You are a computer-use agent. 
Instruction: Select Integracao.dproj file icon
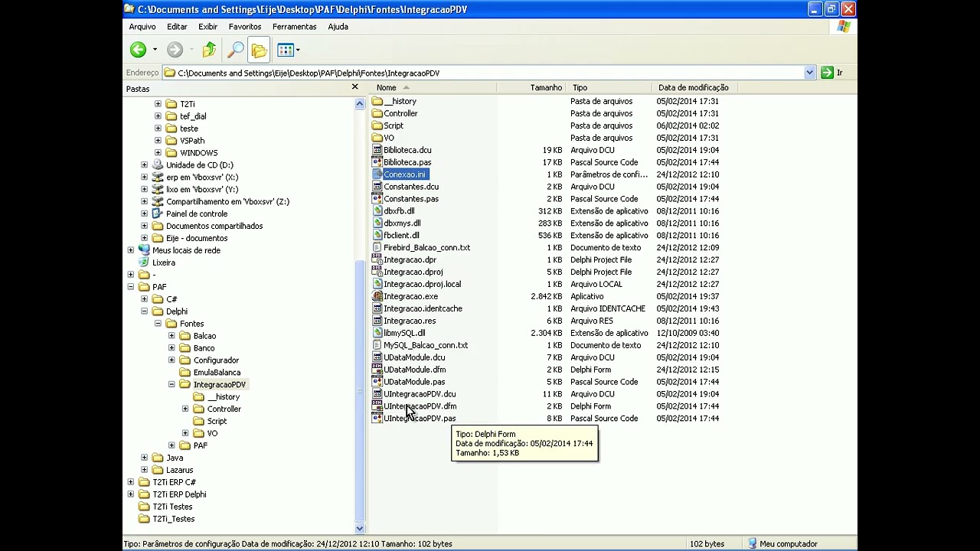point(377,272)
